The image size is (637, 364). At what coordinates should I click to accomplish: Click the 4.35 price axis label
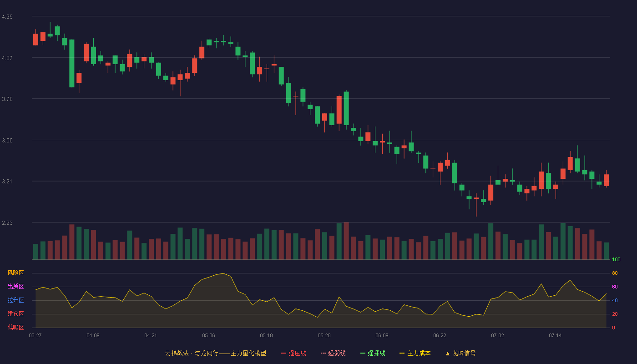click(7, 17)
